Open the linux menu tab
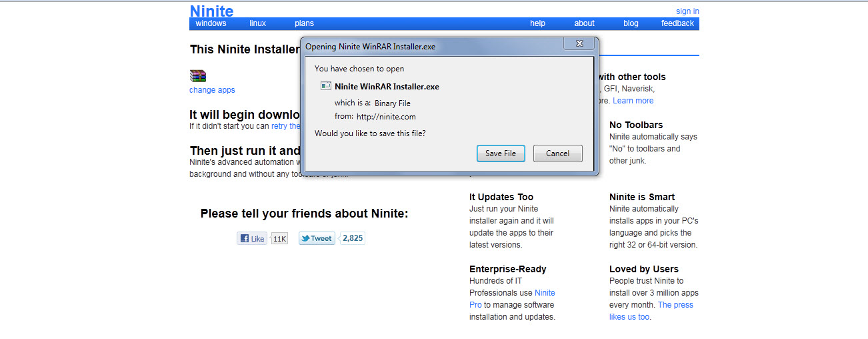This screenshot has height=339, width=868. point(257,23)
